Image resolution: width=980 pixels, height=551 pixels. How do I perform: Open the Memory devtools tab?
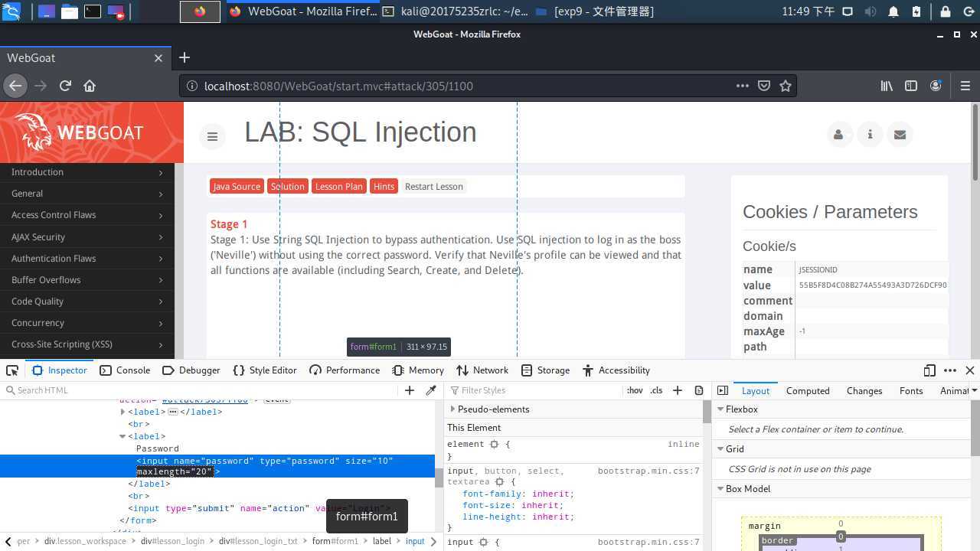[418, 370]
